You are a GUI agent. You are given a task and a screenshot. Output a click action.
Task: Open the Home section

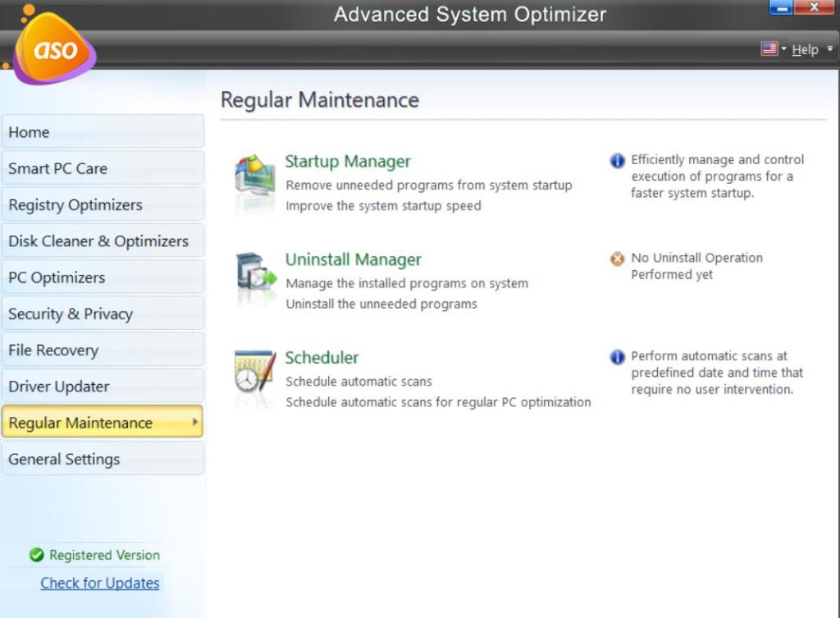[103, 132]
